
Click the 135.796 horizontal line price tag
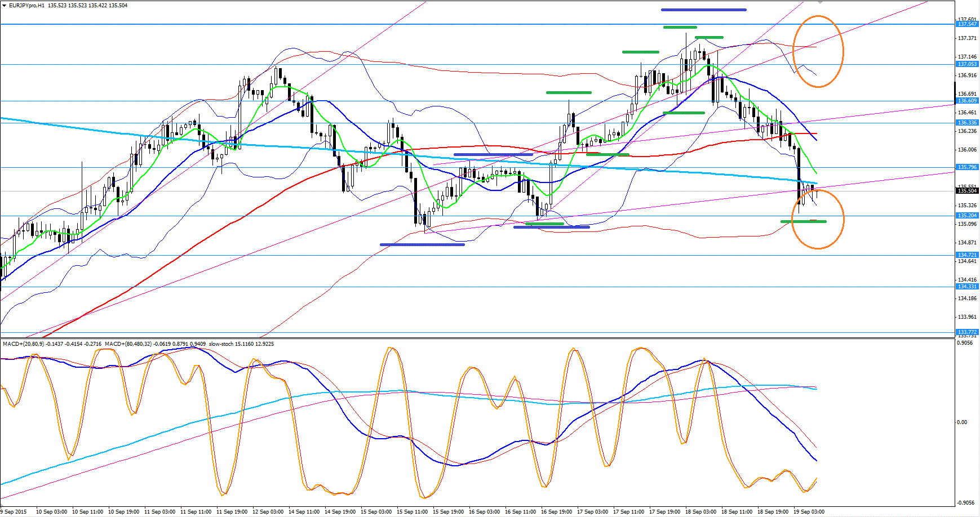pos(967,167)
